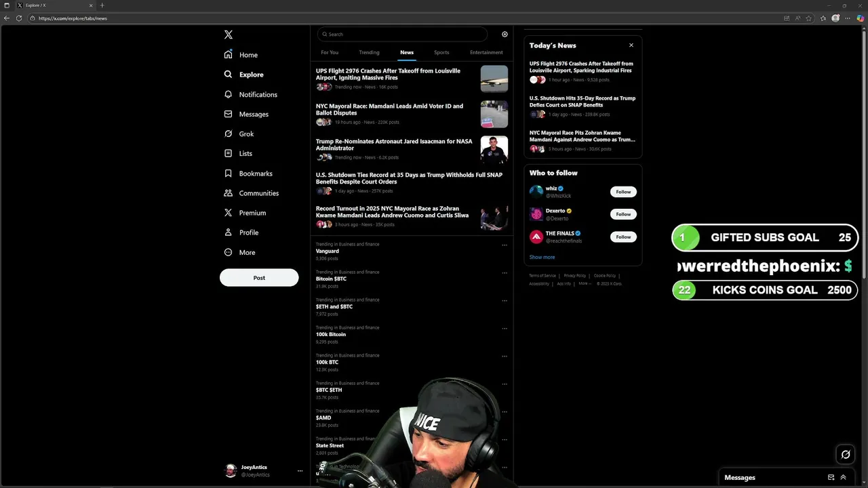This screenshot has width=868, height=488.
Task: Open browser profile avatar icon
Action: [x=835, y=18]
